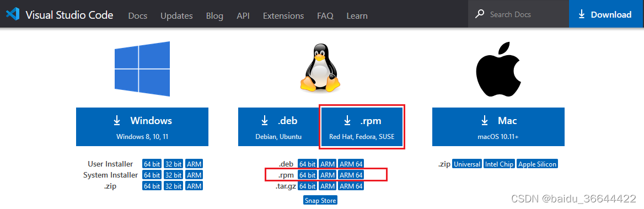Click the top-right Download button
644x209 pixels.
point(606,14)
